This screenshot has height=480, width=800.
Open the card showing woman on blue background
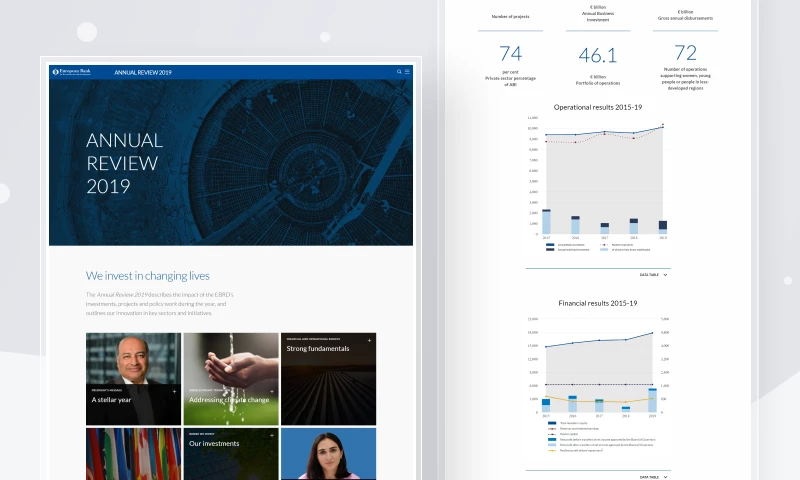tap(329, 453)
